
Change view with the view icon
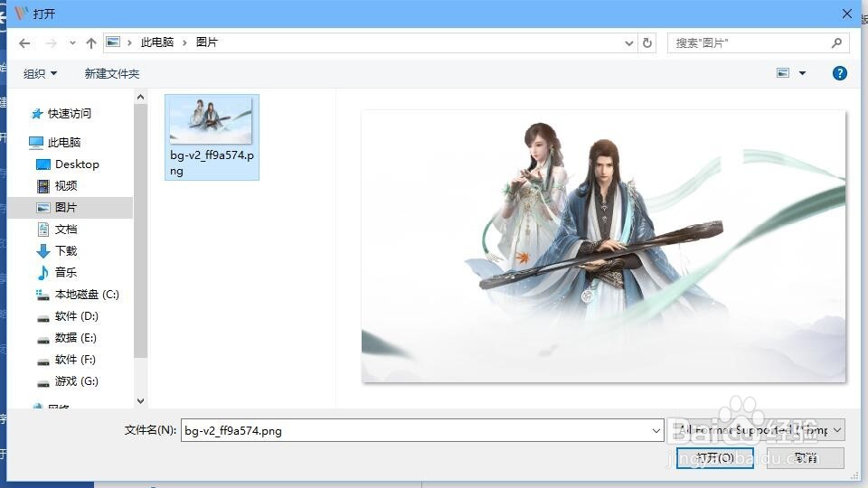coord(783,73)
